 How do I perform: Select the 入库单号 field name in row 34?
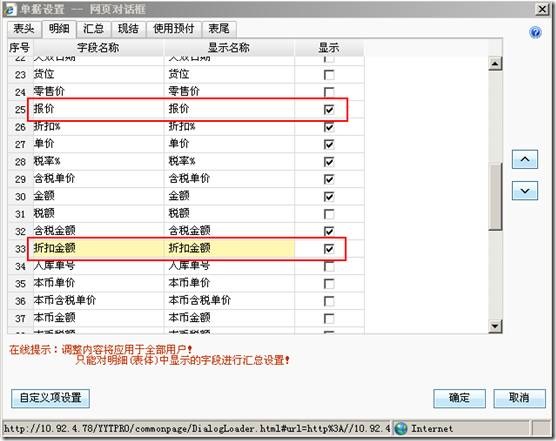pyautogui.click(x=98, y=266)
